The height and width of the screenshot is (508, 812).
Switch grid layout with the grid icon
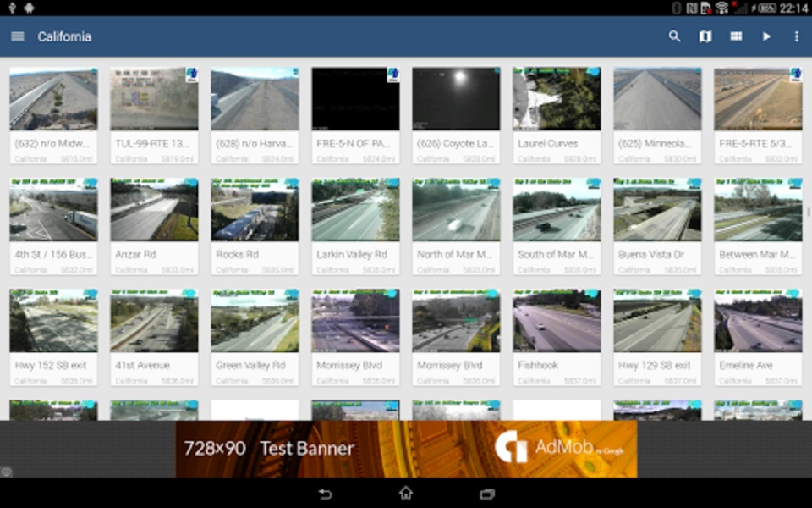click(736, 36)
